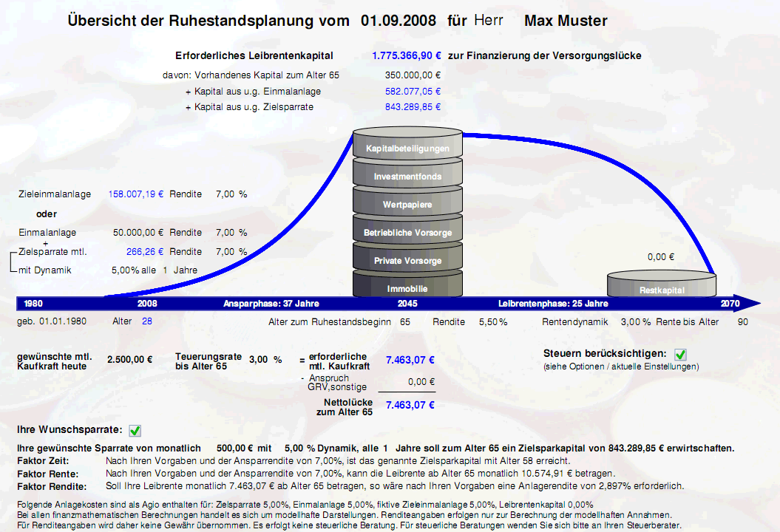Image resolution: width=780 pixels, height=532 pixels.
Task: Click the Private Vorsorge segment
Action: [407, 260]
